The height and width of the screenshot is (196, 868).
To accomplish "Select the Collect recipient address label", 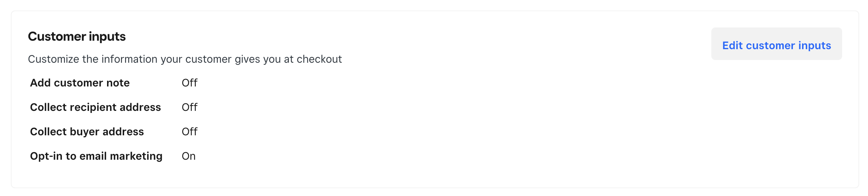I will 95,107.
